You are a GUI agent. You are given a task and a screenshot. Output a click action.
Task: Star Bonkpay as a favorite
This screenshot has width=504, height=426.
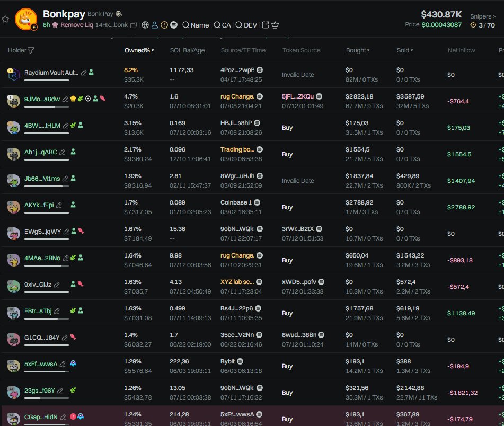[x=5, y=19]
